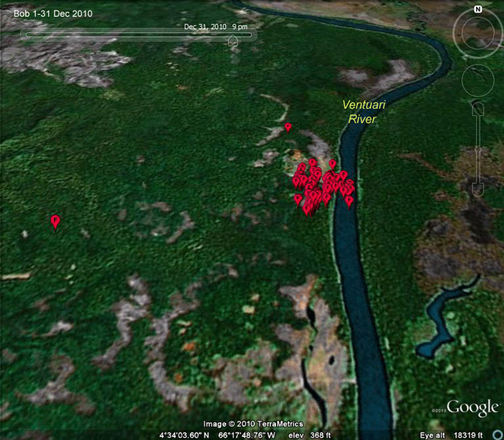The height and width of the screenshot is (440, 504).
Task: Click zoom-out end of zoom slider
Action: click(x=478, y=190)
